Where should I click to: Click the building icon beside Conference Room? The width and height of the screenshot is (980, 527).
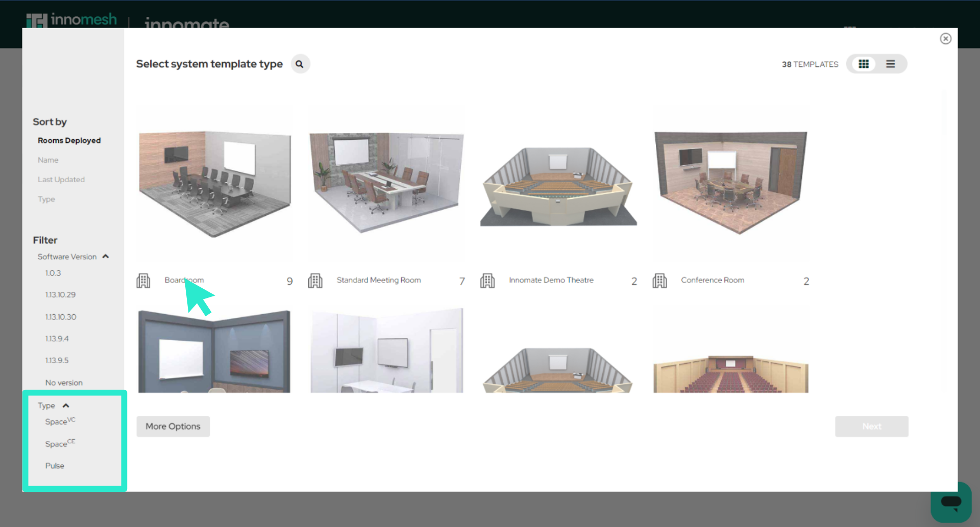coord(659,280)
